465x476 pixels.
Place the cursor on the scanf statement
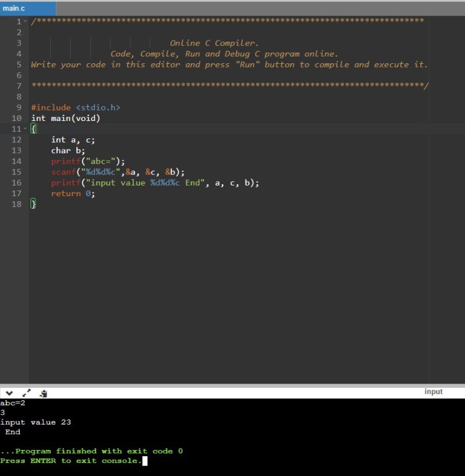tap(118, 172)
